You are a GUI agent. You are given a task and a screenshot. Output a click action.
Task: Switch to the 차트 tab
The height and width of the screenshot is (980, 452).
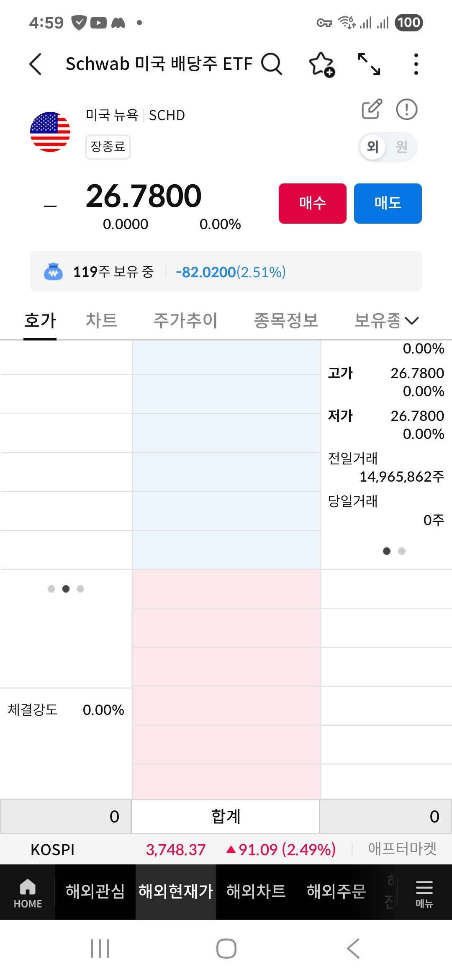101,320
